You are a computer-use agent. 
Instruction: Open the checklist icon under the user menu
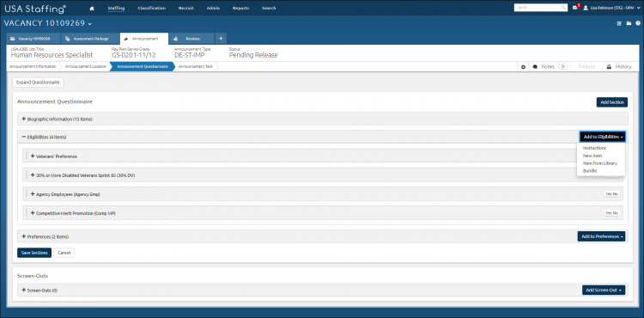[619, 23]
